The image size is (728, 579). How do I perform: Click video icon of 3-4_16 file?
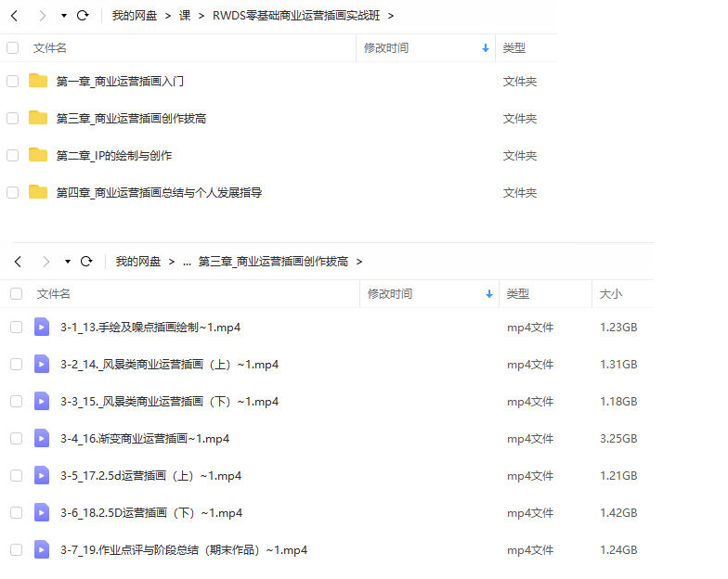(x=42, y=438)
